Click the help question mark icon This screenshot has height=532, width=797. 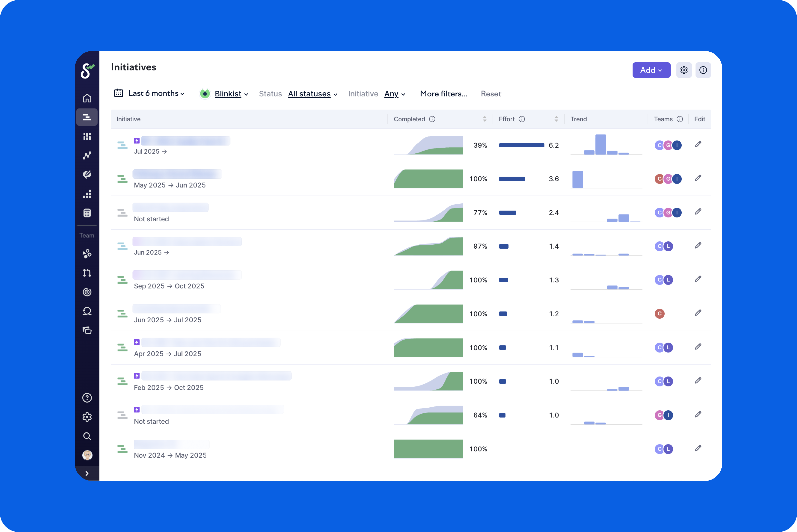point(87,398)
